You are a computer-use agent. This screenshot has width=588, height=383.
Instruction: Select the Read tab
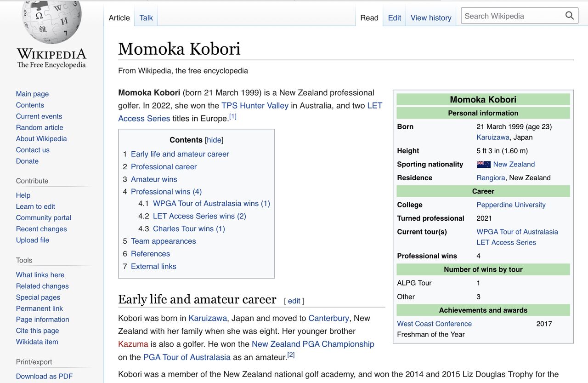pos(369,17)
